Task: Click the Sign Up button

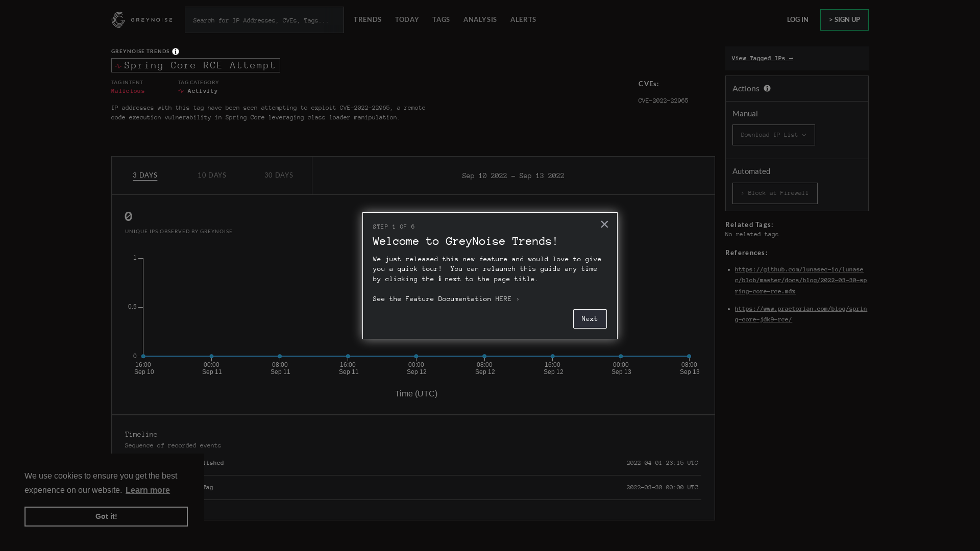Action: (x=844, y=20)
